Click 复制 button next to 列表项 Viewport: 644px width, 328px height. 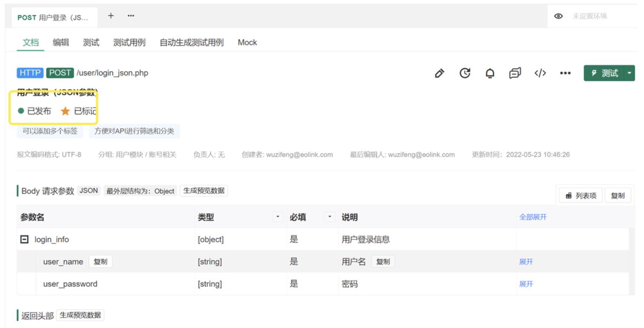(x=618, y=195)
